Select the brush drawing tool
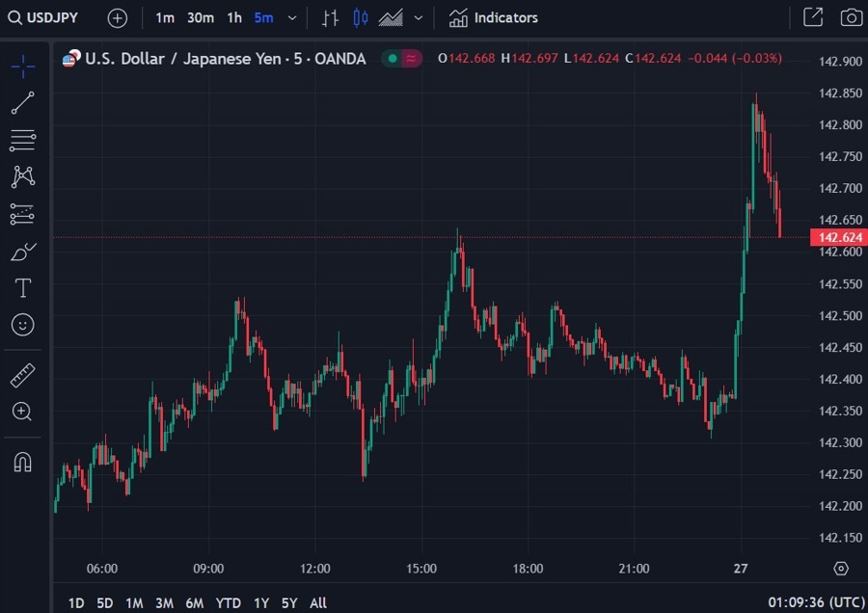The image size is (868, 613). [x=23, y=252]
